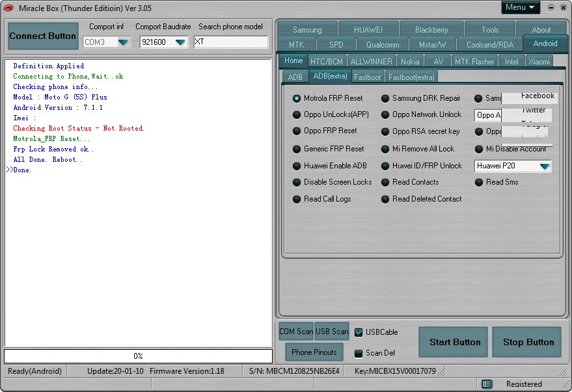Click the Search phone model input field
572x392 pixels.
click(231, 42)
